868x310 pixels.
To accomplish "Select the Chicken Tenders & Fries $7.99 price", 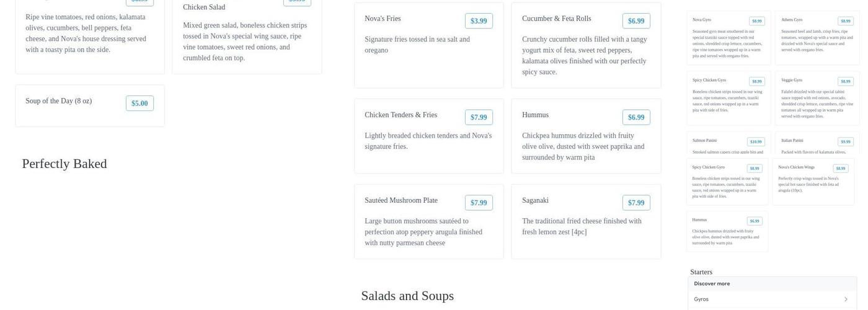I will point(479,117).
